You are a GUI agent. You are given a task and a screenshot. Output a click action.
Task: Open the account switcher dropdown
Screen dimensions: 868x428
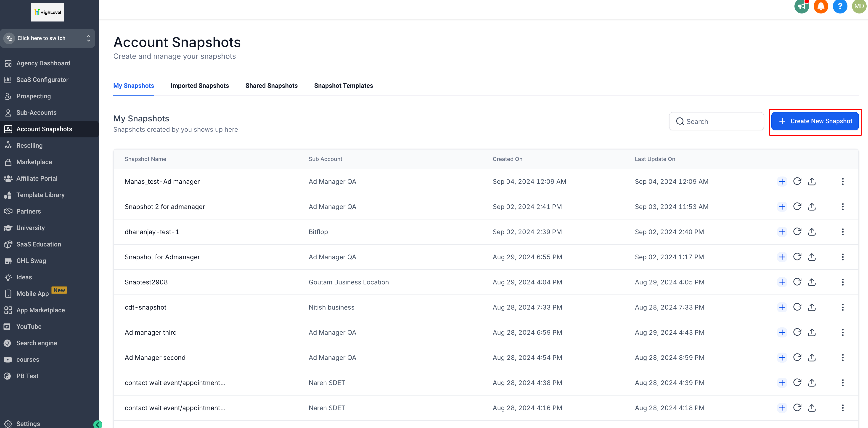pos(48,38)
